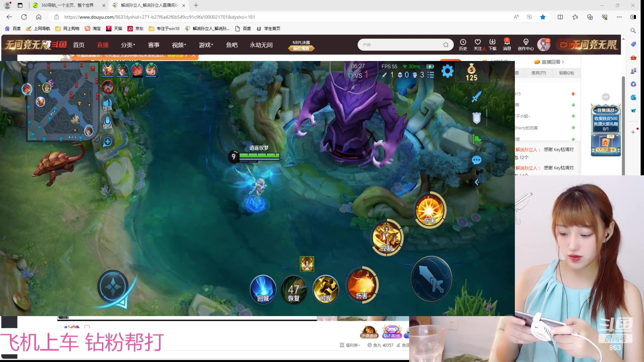Tap the gold shop icon showing 125
Image resolution: width=644 pixels, height=362 pixels.
pos(471,72)
